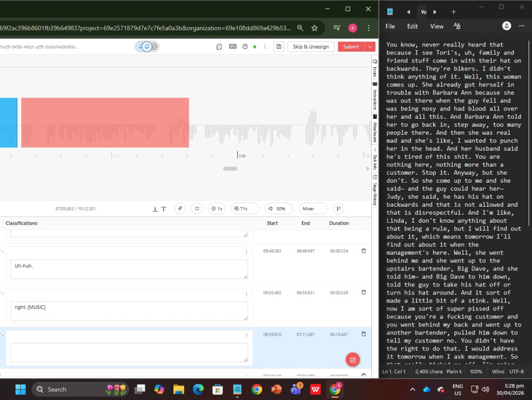The height and width of the screenshot is (400, 532).
Task: Open the Mixer dropdown
Action: (313, 208)
